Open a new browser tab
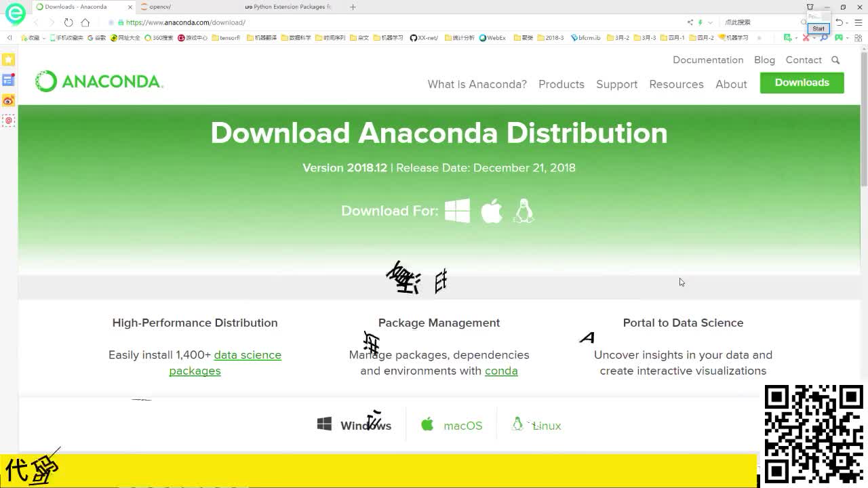 353,7
